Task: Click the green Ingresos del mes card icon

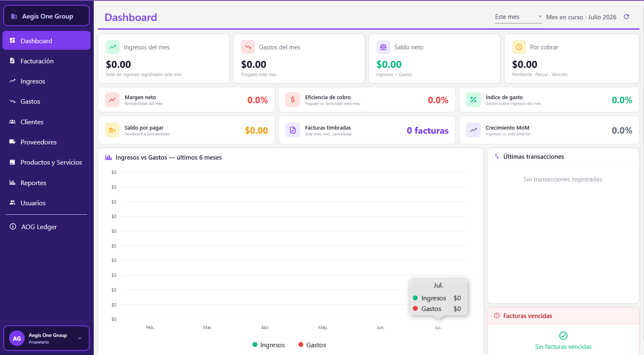Action: (x=113, y=47)
